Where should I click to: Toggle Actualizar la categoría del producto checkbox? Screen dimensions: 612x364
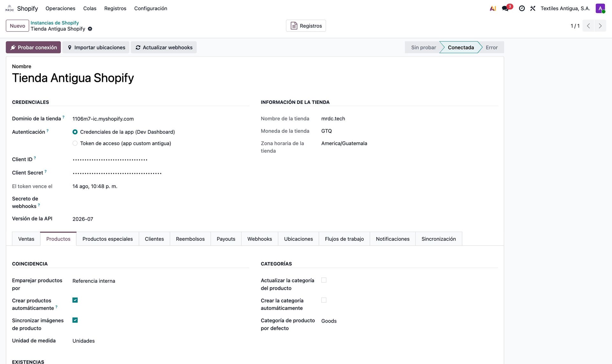tap(324, 280)
